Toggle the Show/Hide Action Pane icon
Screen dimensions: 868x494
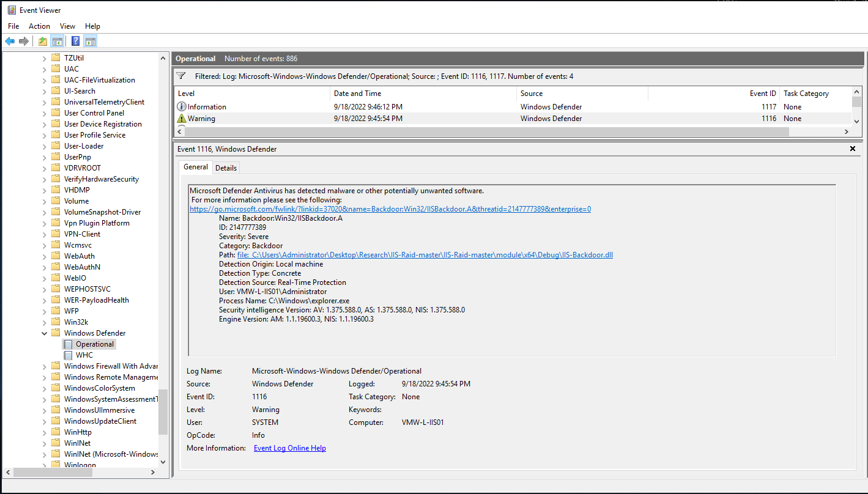(x=90, y=42)
